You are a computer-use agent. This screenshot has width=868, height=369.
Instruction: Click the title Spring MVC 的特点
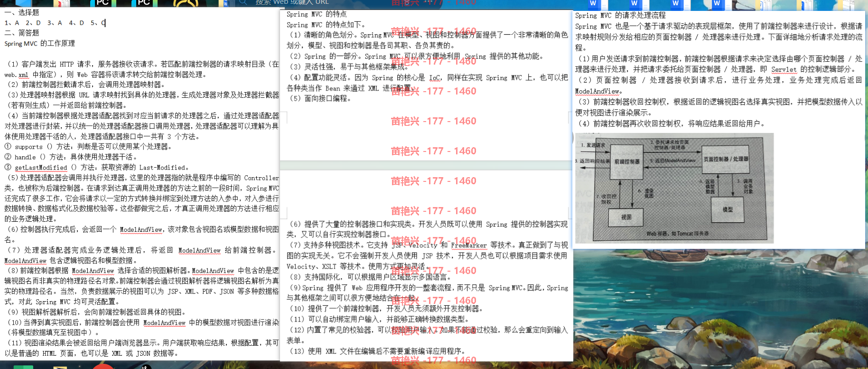[x=317, y=14]
